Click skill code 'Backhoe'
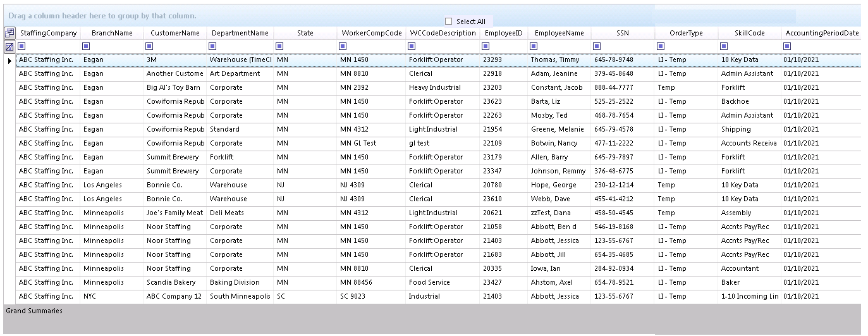This screenshot has height=336, width=868. (x=749, y=102)
